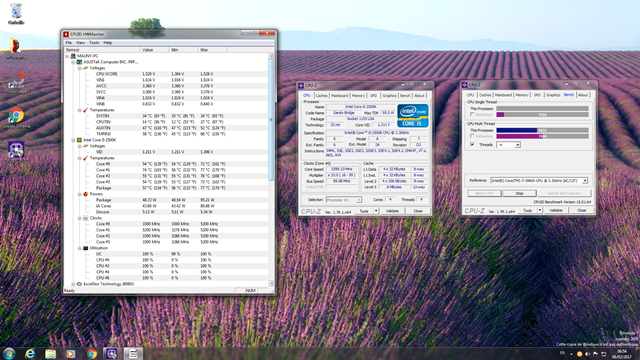The height and width of the screenshot is (360, 640).
Task: Click the Voltages icon under ASUSTeK Computer
Action: (86, 68)
